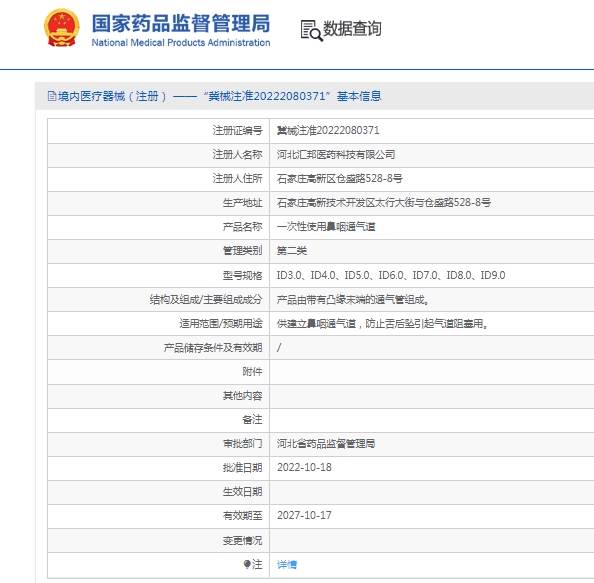Click the 产品储存条件及有效期 label
The image size is (594, 583).
(213, 348)
